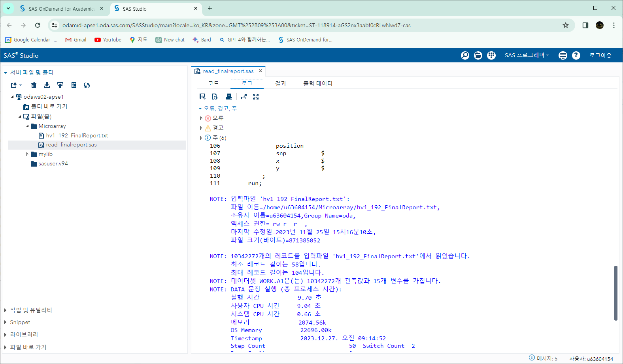The image size is (623, 364).
Task: Click the open folder icon in header
Action: coord(478,55)
